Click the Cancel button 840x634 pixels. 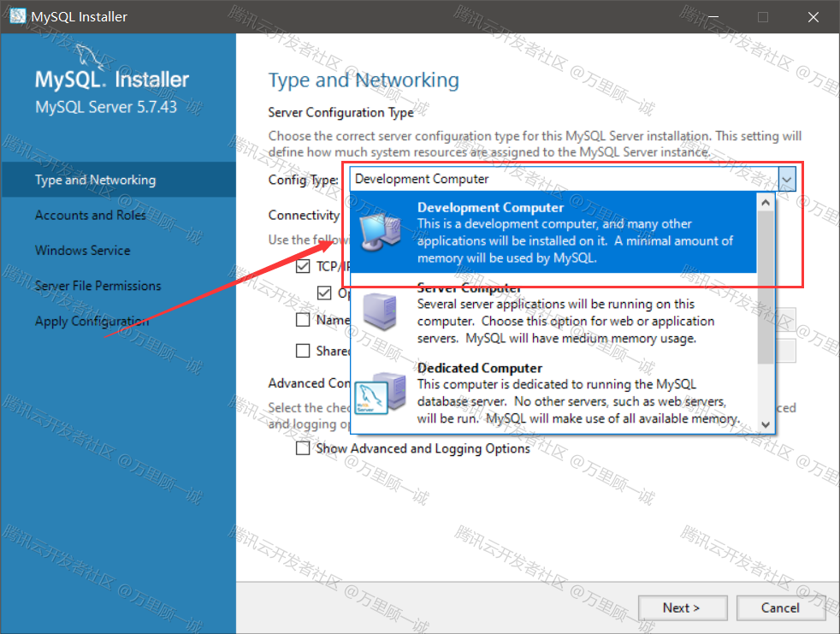pyautogui.click(x=780, y=607)
